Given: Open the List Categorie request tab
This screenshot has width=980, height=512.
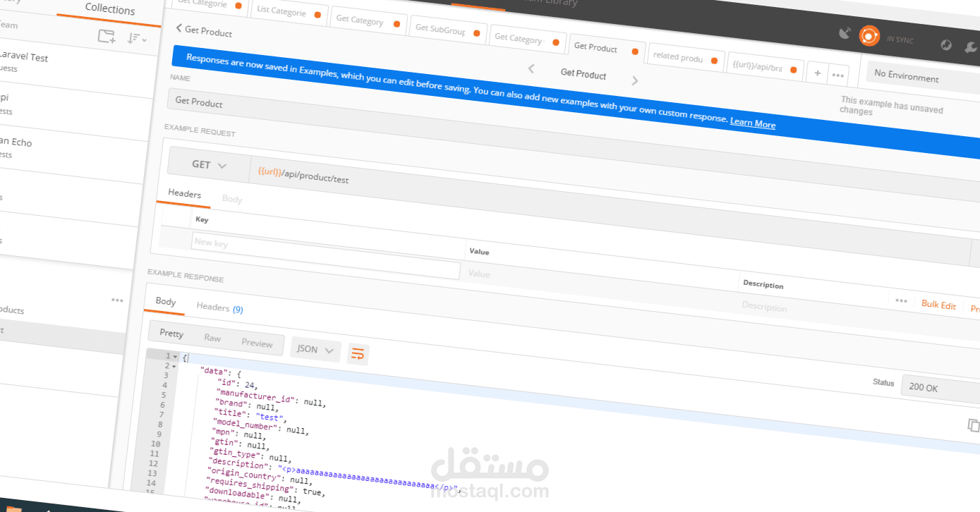Looking at the screenshot, I should pos(282,12).
